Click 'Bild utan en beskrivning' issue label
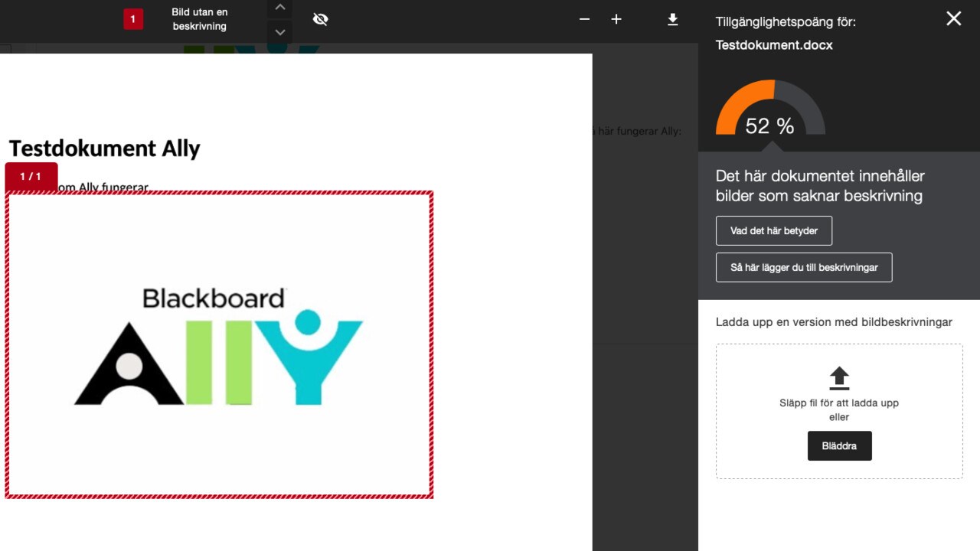The height and width of the screenshot is (551, 980). [x=199, y=19]
